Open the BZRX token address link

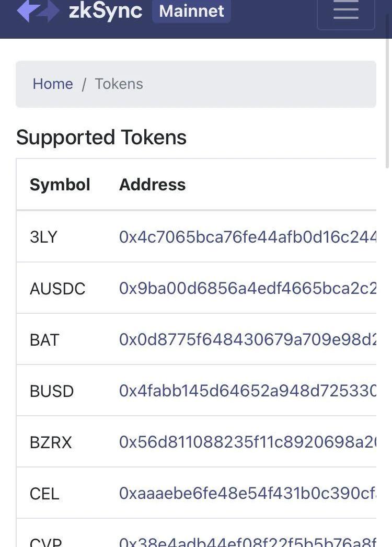pyautogui.click(x=247, y=442)
